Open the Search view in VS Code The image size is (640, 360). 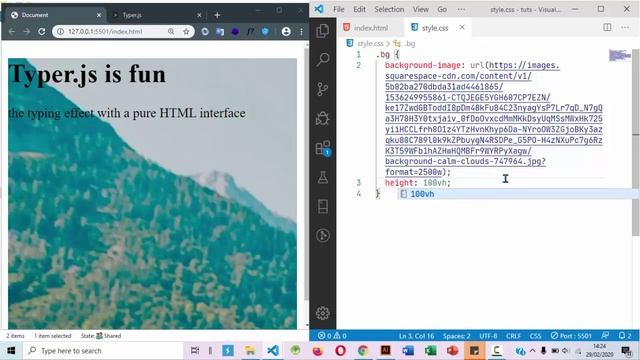point(322,60)
